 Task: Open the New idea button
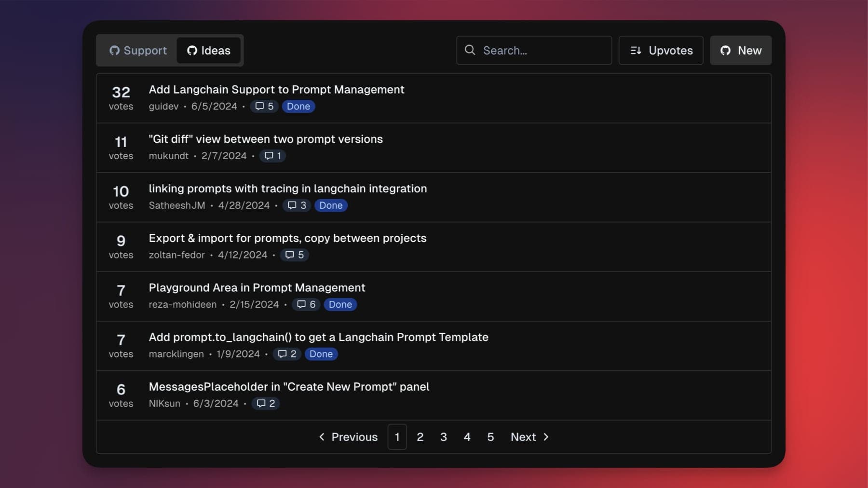[741, 50]
